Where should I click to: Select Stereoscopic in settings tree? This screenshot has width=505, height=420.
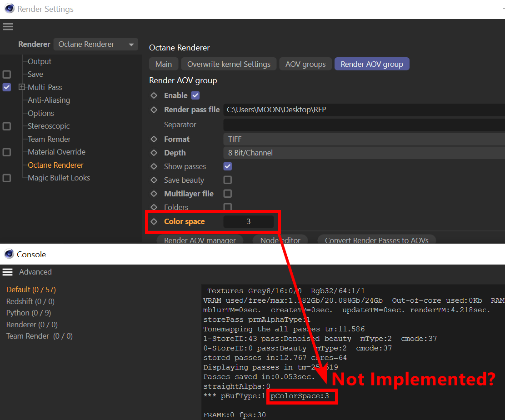[49, 126]
